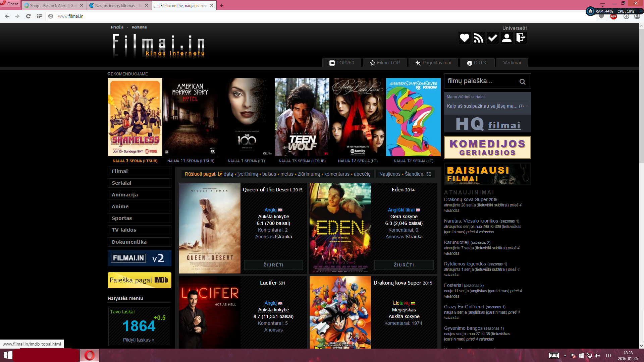Click the FILMAI.IN v2 banner
This screenshot has width=644, height=362.
pyautogui.click(x=140, y=258)
